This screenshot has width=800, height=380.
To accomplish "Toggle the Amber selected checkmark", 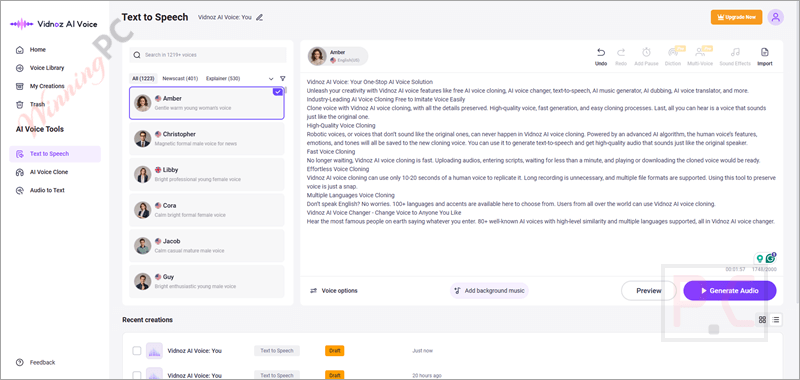I will click(x=278, y=92).
